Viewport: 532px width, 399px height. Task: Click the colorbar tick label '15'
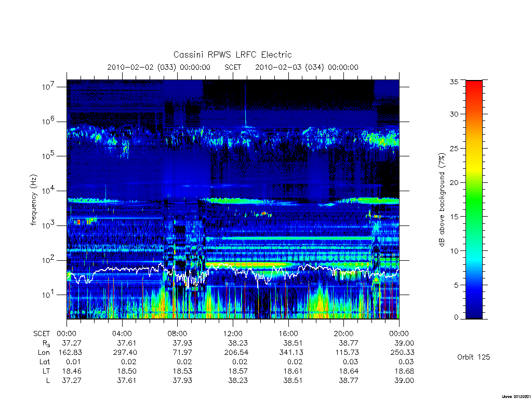tap(454, 217)
